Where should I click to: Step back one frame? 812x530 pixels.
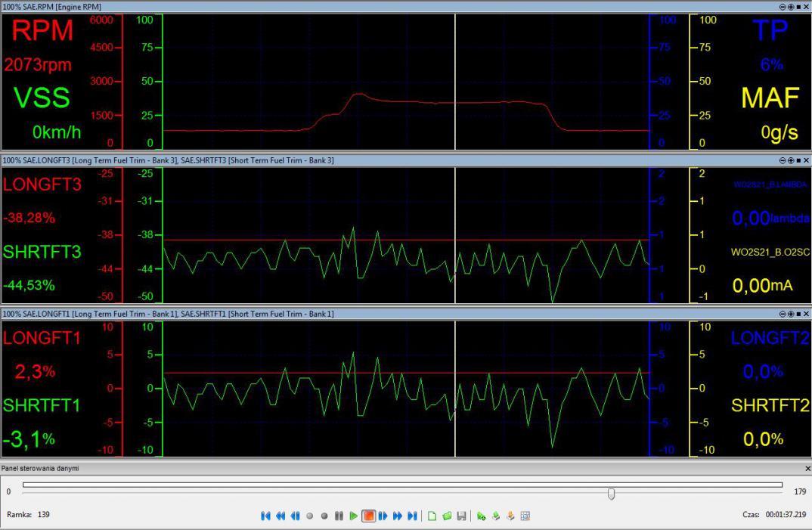tap(295, 516)
